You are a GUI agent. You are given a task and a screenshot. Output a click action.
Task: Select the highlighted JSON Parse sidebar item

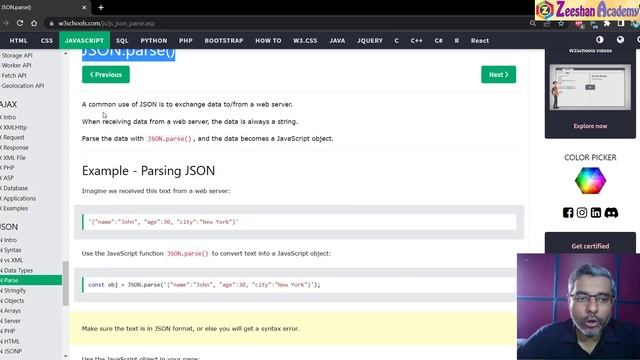31,280
